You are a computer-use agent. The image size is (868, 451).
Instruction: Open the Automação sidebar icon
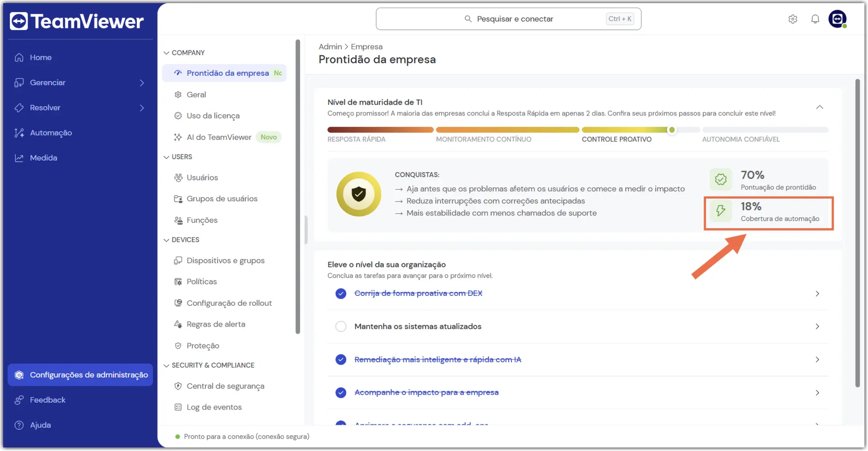tap(19, 133)
